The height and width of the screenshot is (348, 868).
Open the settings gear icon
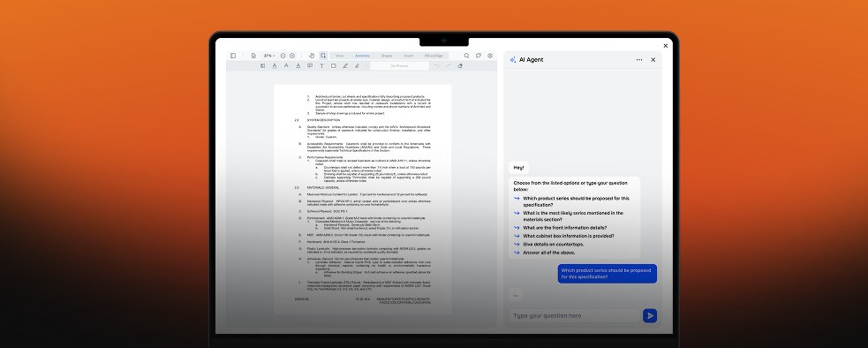(x=490, y=56)
